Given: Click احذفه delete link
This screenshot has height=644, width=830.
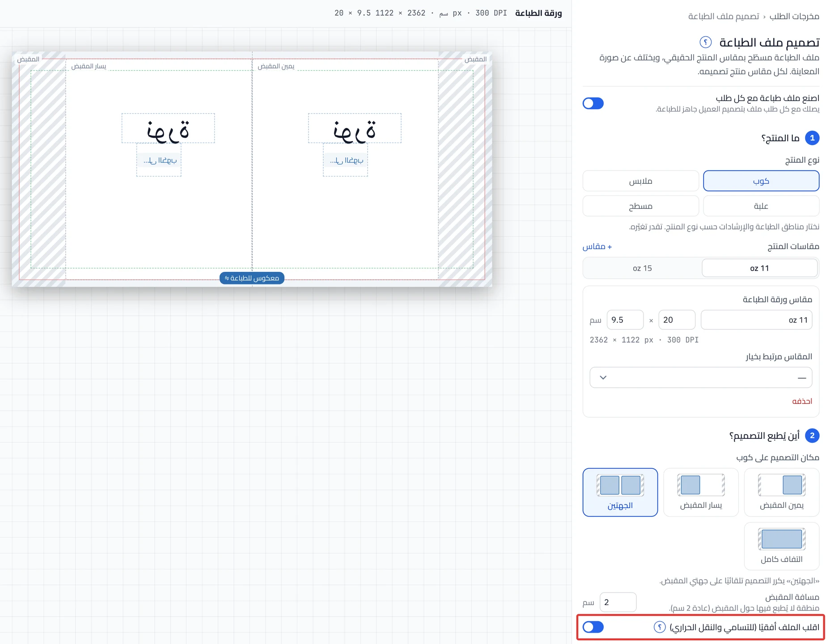Looking at the screenshot, I should 802,401.
